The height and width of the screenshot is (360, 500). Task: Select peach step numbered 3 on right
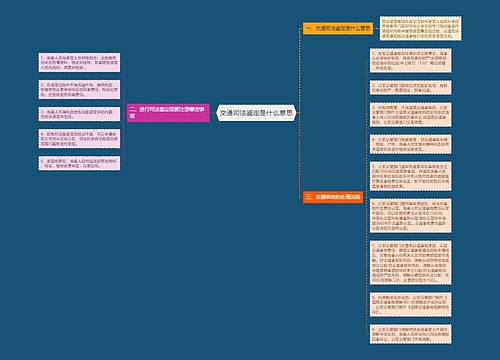[x=411, y=115]
